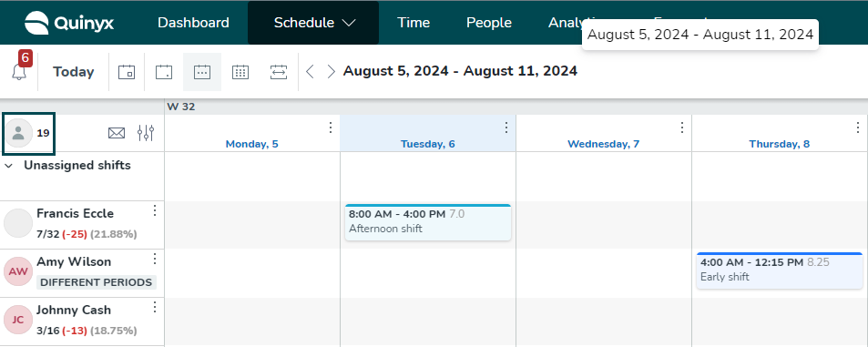Screen dimensions: 868x347
Task: Click the Tuesday, 6 day header link
Action: 428,144
